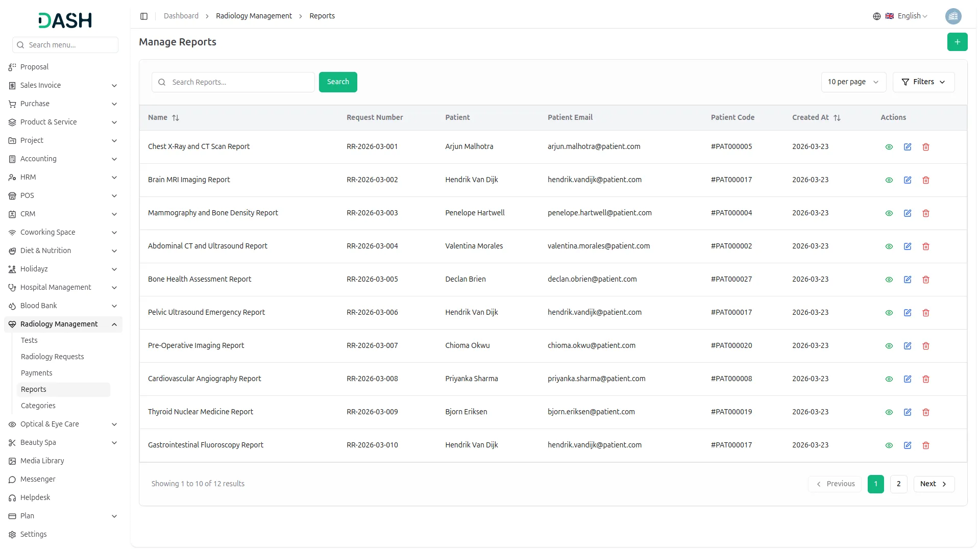Viewport: 980px width, 551px height.
Task: Open the 10 per page dropdown
Action: 853,82
